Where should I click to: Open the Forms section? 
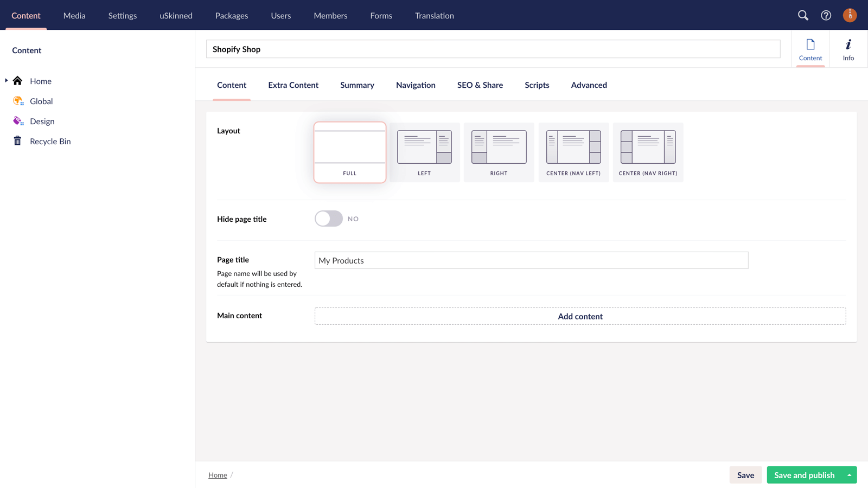pyautogui.click(x=381, y=15)
